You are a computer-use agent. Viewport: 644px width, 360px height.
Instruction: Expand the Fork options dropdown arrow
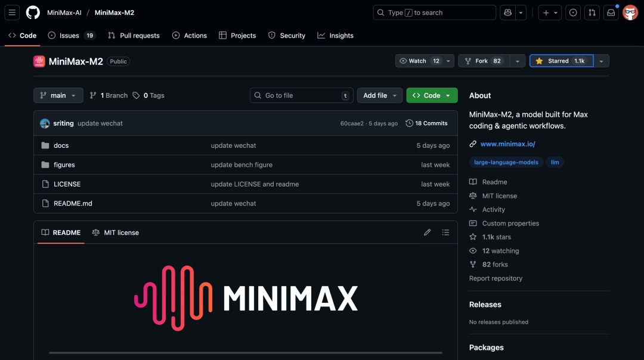point(518,61)
